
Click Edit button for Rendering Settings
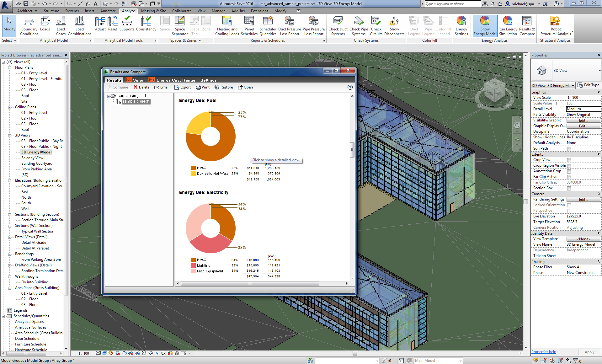pyautogui.click(x=583, y=200)
